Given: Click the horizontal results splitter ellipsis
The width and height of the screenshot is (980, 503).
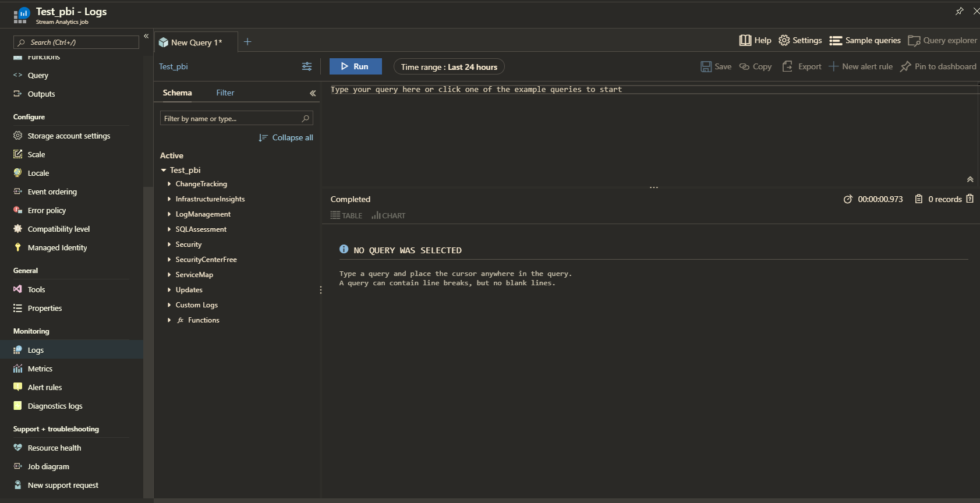Looking at the screenshot, I should [x=654, y=187].
